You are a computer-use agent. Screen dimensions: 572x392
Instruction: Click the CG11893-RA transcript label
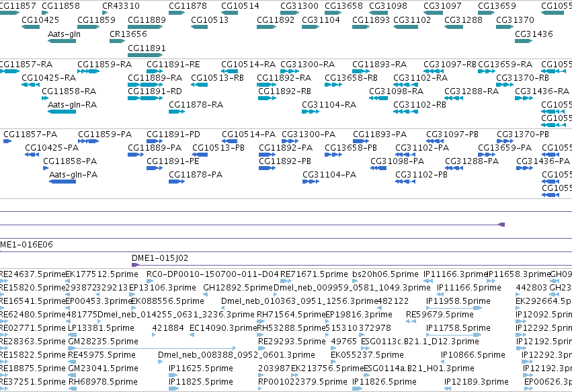pyautogui.click(x=379, y=65)
